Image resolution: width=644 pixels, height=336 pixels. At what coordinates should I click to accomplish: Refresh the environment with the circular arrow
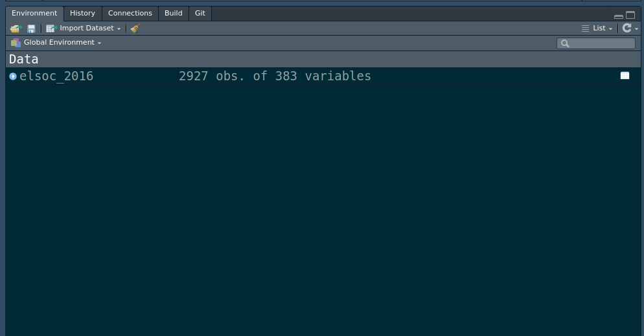click(x=627, y=28)
